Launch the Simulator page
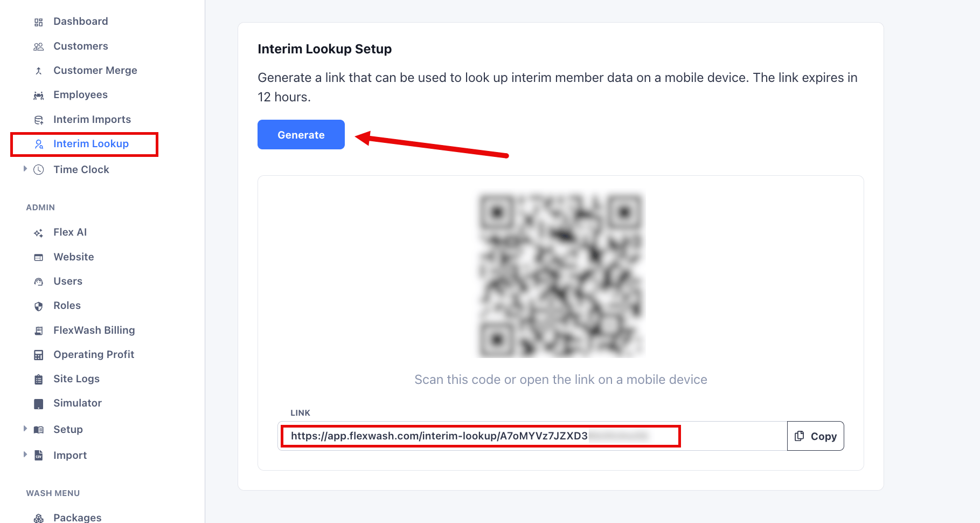The image size is (980, 523). point(78,403)
